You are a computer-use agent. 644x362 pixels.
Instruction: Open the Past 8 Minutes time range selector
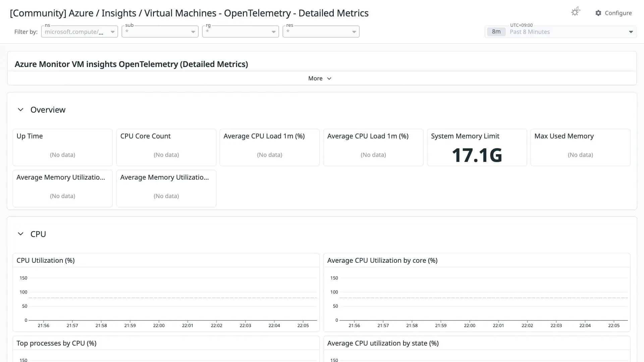(x=560, y=32)
